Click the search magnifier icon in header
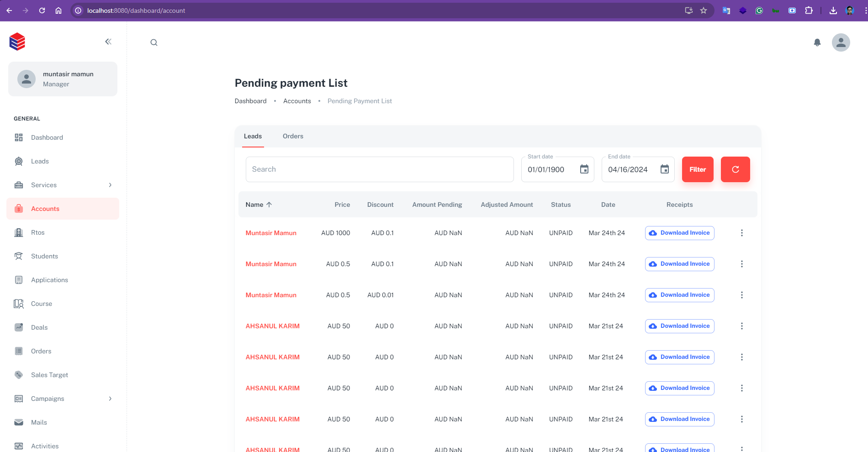This screenshot has width=868, height=452. point(154,42)
